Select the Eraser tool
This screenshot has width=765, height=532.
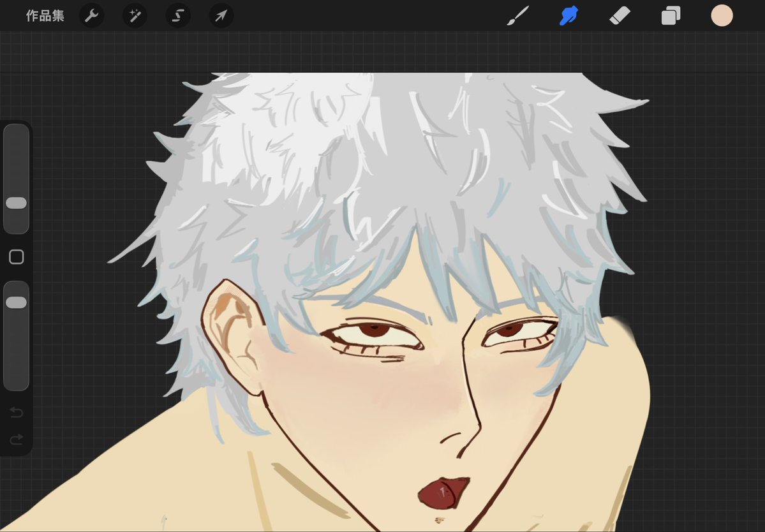[x=620, y=15]
